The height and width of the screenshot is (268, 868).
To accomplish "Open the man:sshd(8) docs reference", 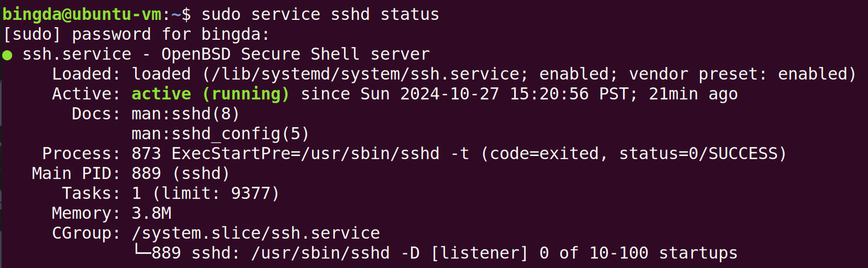I will (x=186, y=114).
